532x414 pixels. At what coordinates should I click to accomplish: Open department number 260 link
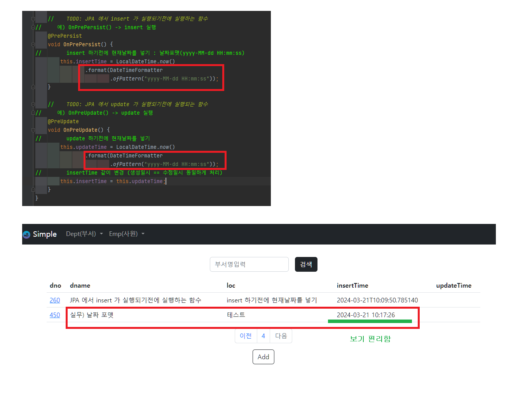pyautogui.click(x=55, y=300)
